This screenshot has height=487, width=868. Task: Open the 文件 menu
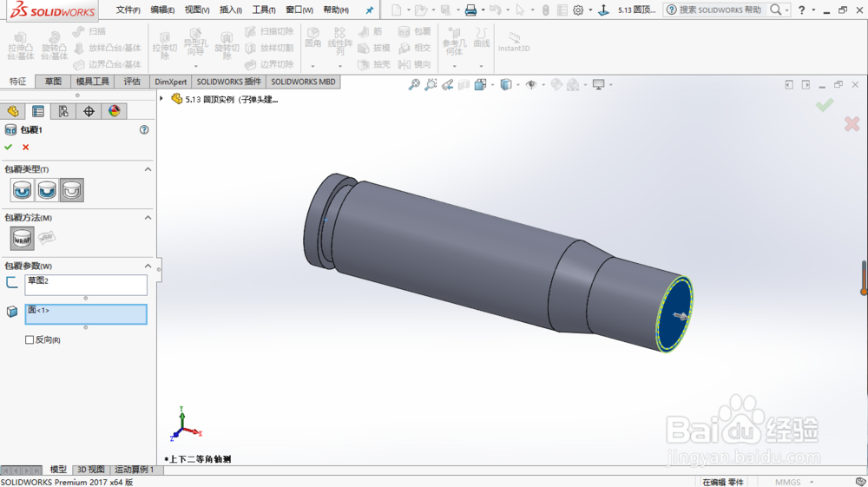point(128,10)
